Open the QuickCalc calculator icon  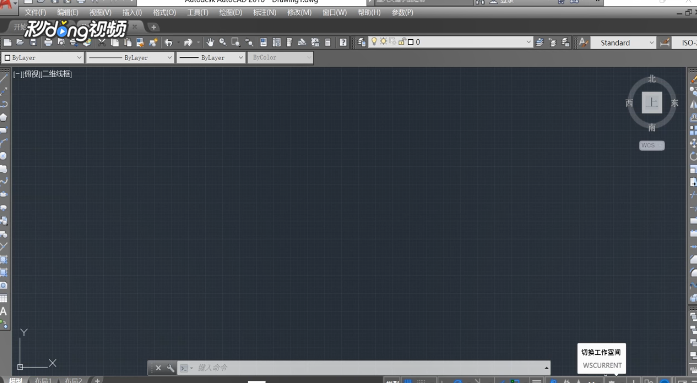328,42
